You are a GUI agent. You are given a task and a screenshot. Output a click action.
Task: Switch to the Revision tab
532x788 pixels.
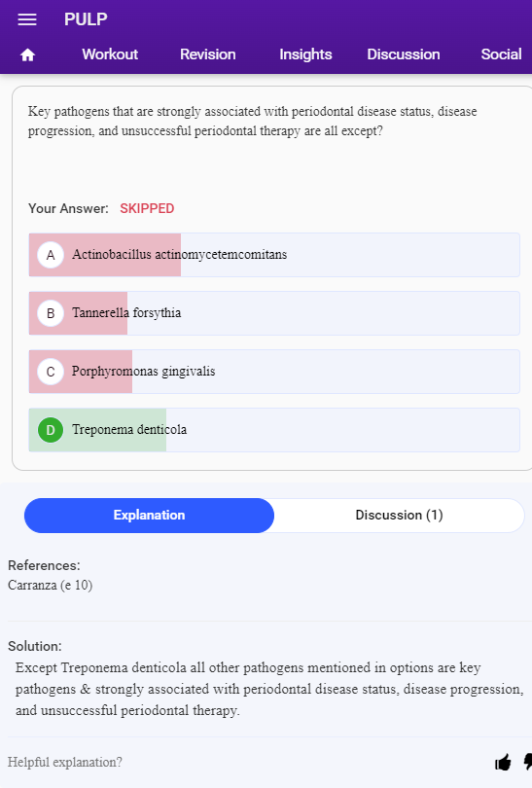(207, 54)
